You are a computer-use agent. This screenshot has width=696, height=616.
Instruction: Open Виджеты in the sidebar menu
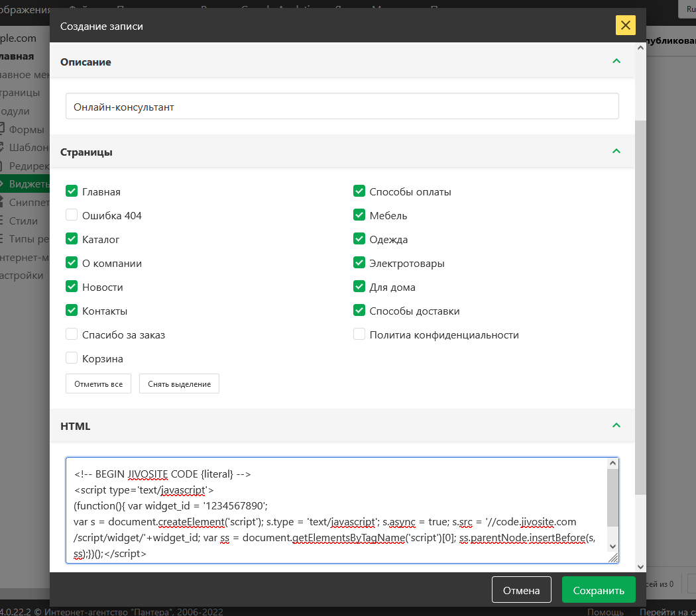pyautogui.click(x=25, y=184)
